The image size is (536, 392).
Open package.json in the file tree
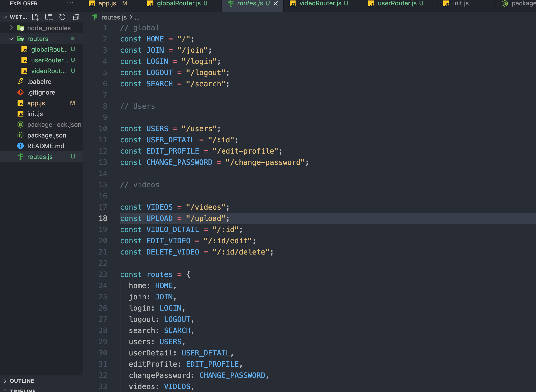47,135
